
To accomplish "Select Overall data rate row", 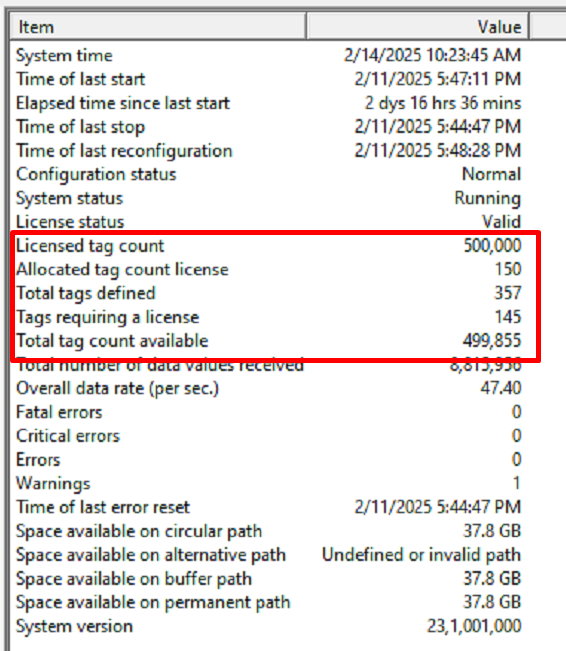I will coord(269,388).
